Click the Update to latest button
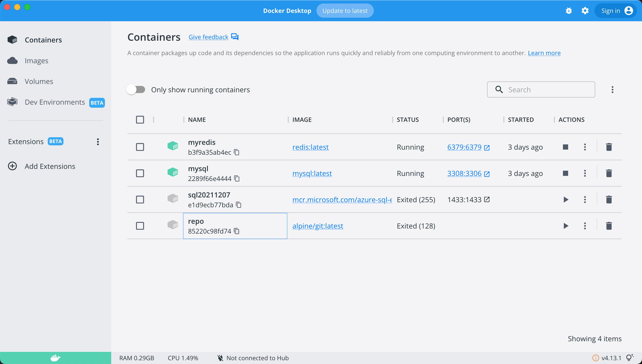Screen dimensions: 642x364 tap(345, 11)
